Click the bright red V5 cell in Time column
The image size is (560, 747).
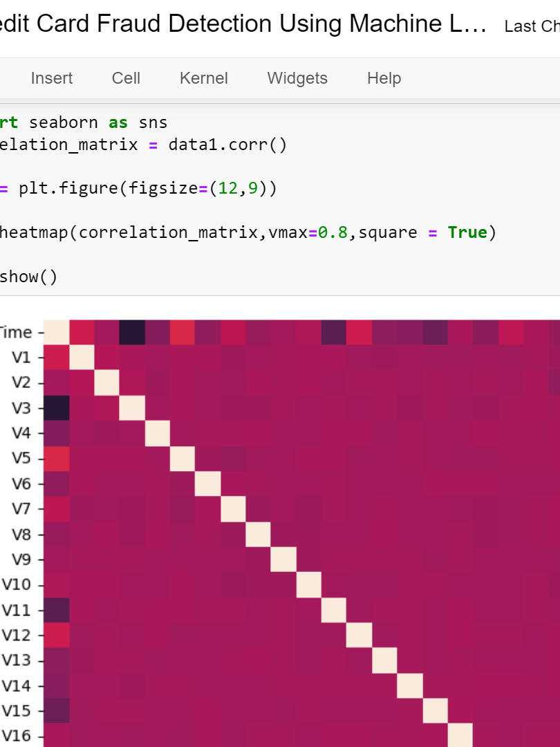click(57, 459)
